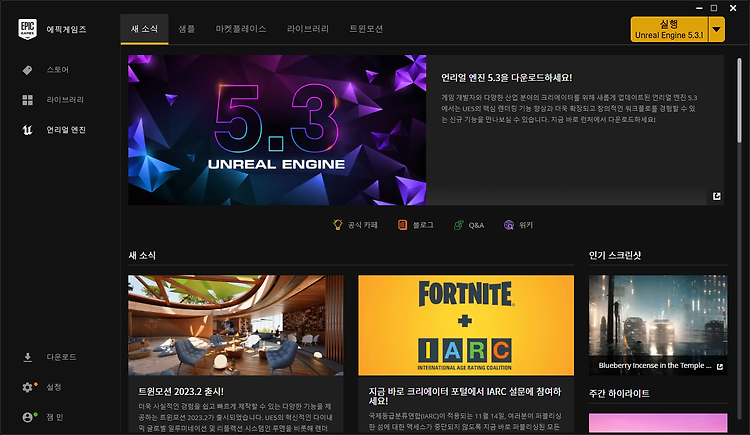Click the 언리얼 엔진 5.3을 다운로드하세요! headline
Screen dimensions: 750x435
[507, 78]
